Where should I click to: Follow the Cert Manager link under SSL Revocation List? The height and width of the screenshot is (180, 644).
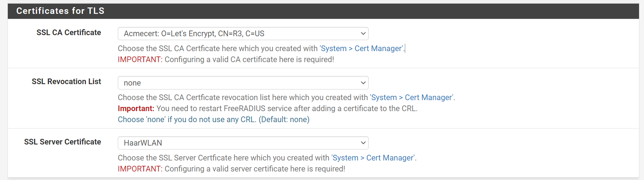click(412, 97)
